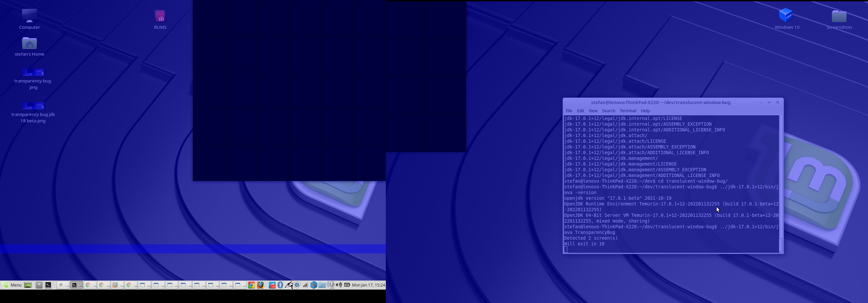
Task: Click the microphone tray icon
Action: tap(332, 285)
